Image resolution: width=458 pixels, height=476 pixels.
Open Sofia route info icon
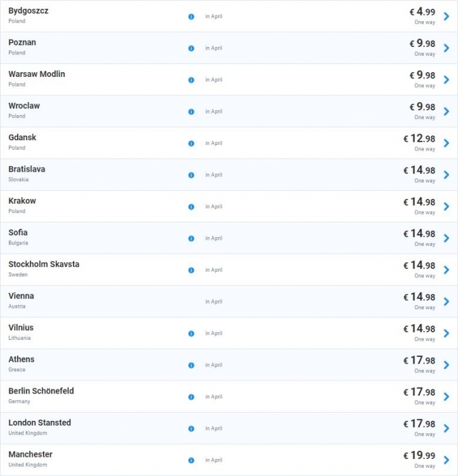coord(191,238)
